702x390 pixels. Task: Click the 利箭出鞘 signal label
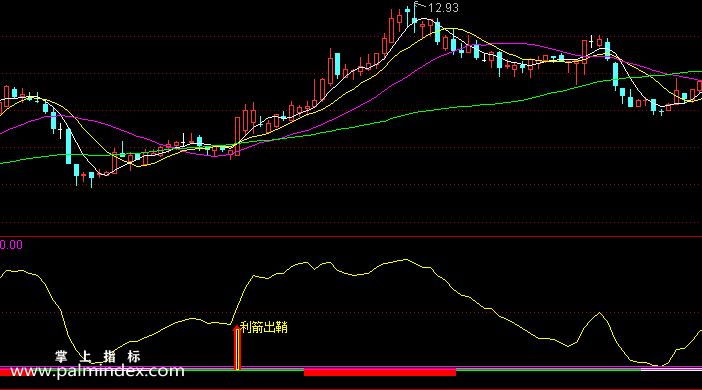pos(264,327)
